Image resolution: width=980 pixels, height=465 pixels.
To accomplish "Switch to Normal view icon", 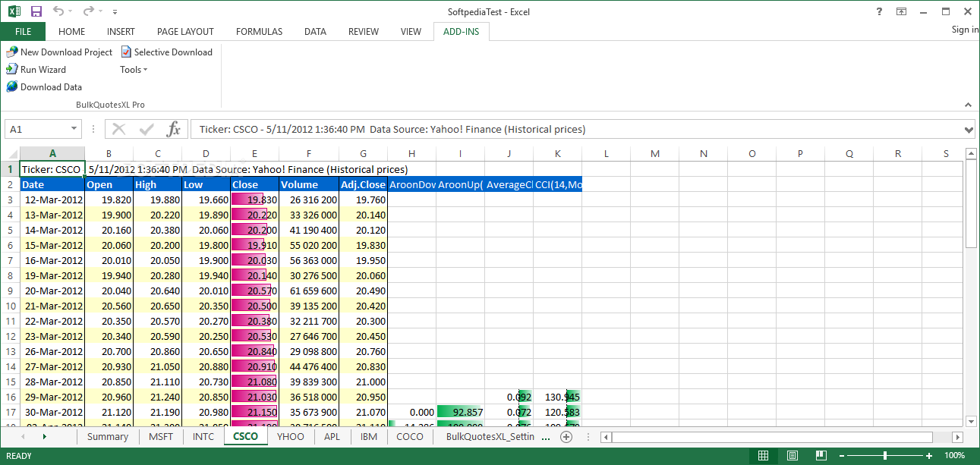I will pyautogui.click(x=764, y=456).
